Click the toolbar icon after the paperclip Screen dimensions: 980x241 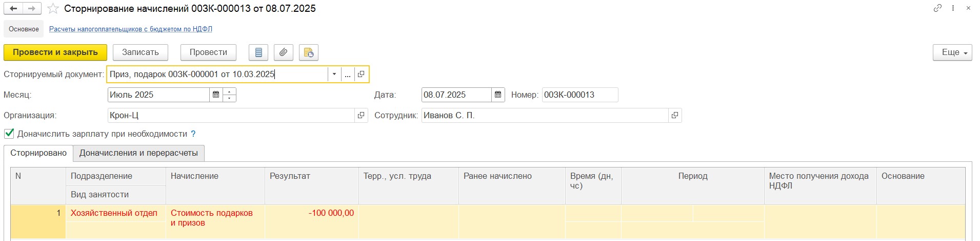tap(309, 52)
